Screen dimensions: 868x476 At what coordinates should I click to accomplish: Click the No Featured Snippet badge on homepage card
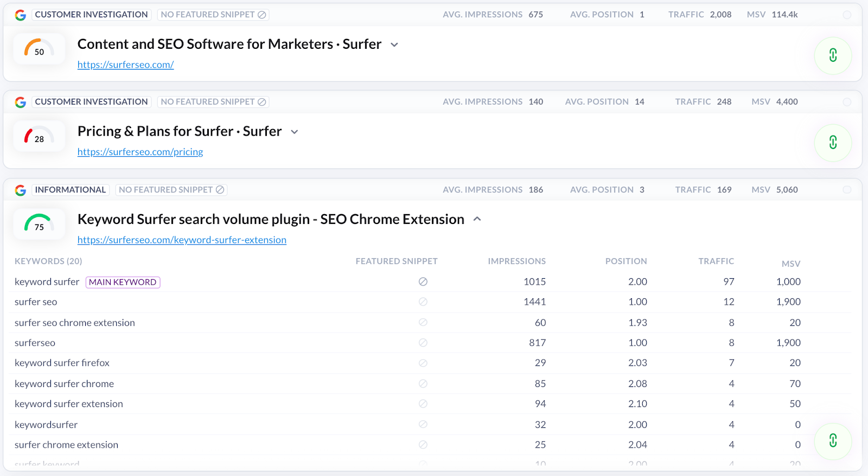pyautogui.click(x=213, y=15)
